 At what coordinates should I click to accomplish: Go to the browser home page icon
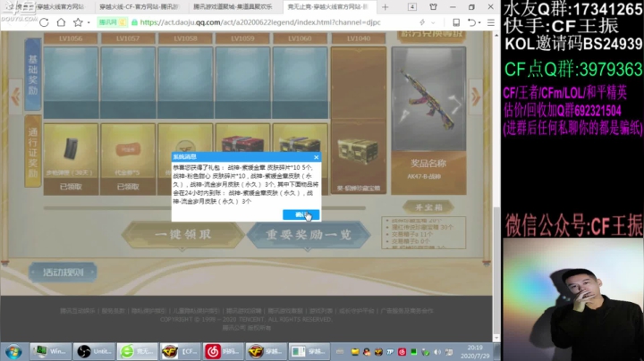61,22
